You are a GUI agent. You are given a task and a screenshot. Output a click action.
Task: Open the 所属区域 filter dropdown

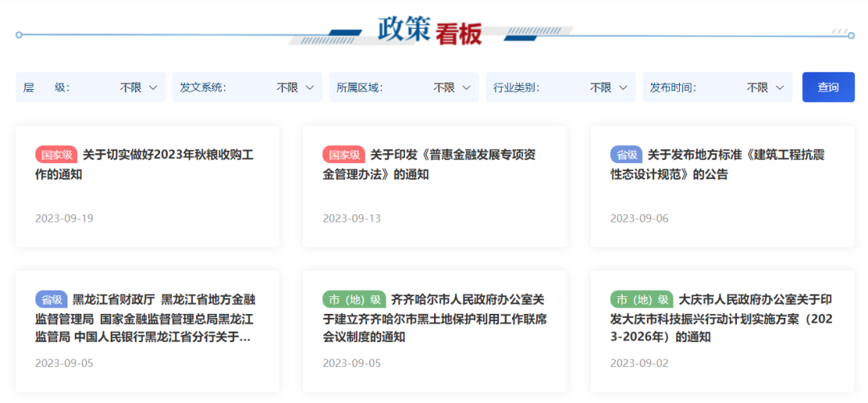pos(403,88)
